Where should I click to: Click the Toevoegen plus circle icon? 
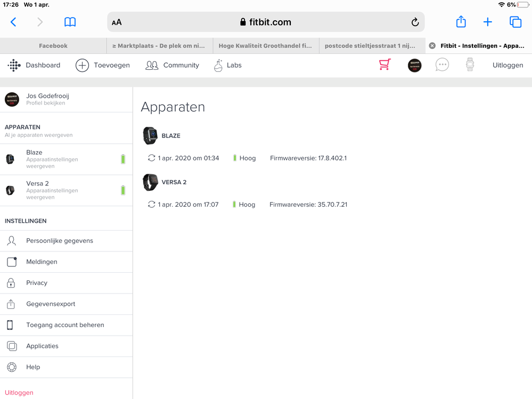coord(82,65)
